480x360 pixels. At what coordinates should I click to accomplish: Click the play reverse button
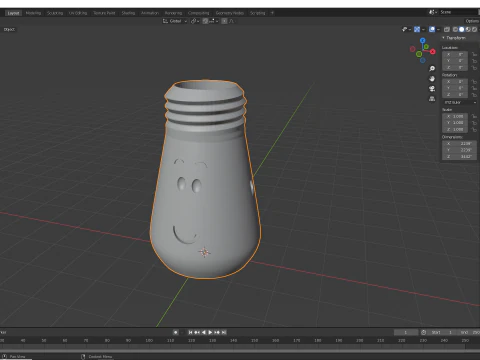pyautogui.click(x=204, y=332)
